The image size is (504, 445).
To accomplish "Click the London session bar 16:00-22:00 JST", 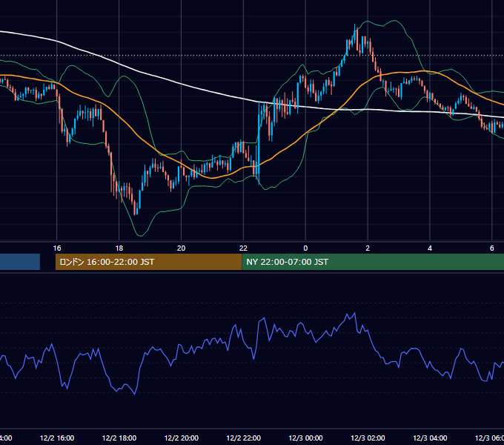I will (148, 262).
